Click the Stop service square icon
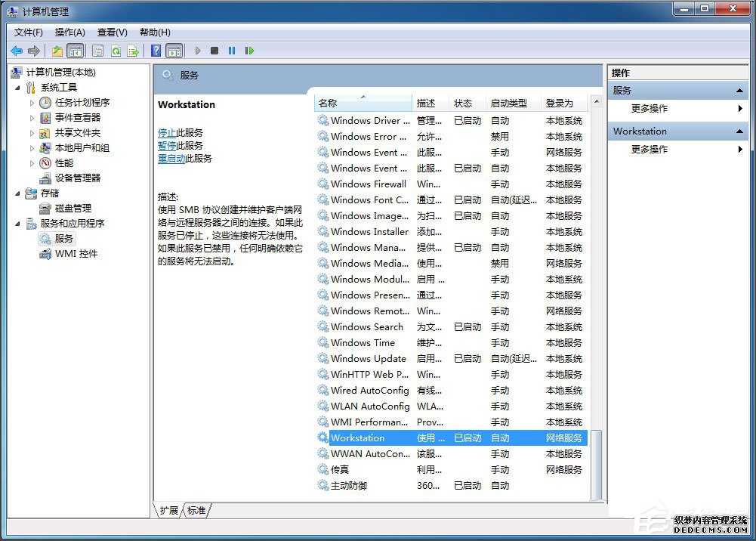 click(x=214, y=51)
